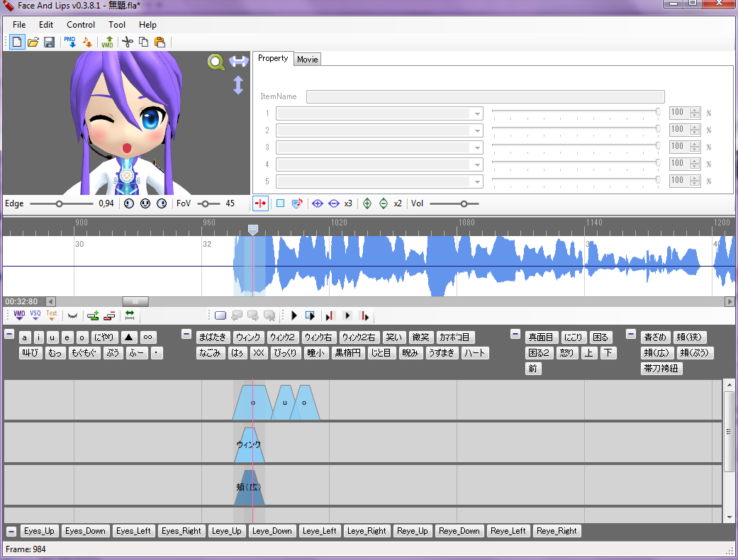Click the magnifier zoom icon in the preview
Screen dimensions: 738x560
point(216,62)
